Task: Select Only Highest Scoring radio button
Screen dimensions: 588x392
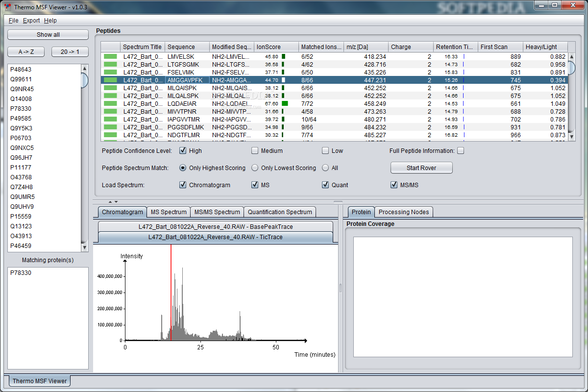Action: point(183,168)
